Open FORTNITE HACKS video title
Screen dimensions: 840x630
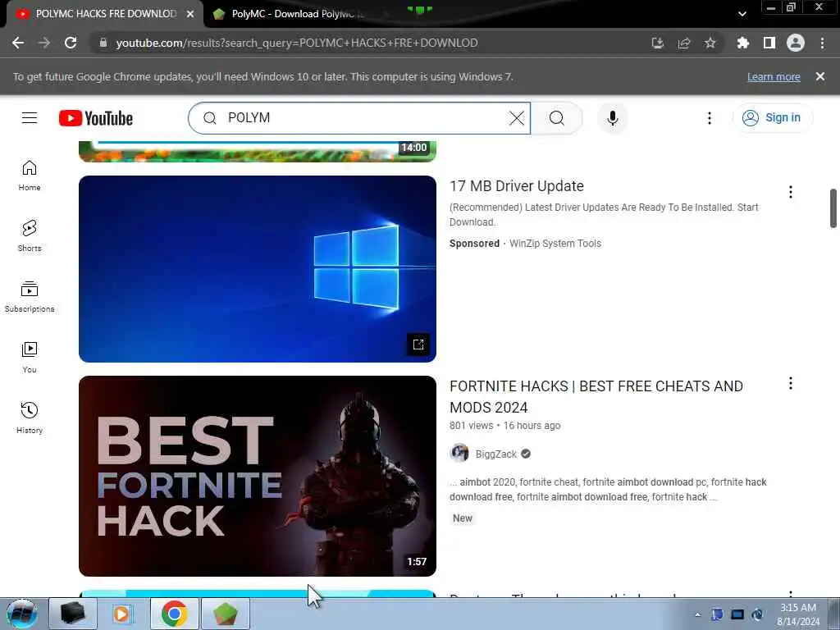coord(596,396)
